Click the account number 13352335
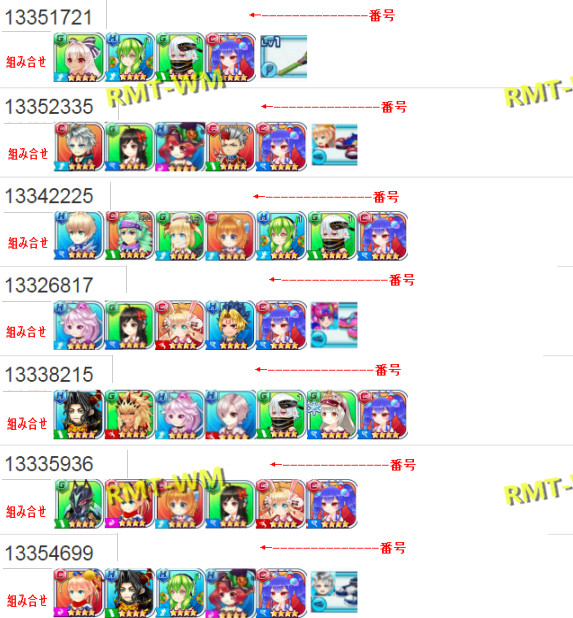The image size is (573, 618). click(x=49, y=106)
